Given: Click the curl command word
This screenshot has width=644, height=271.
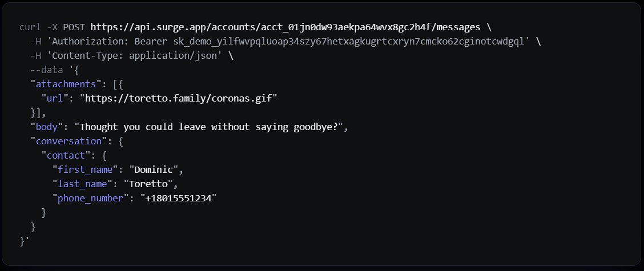Looking at the screenshot, I should (30, 27).
